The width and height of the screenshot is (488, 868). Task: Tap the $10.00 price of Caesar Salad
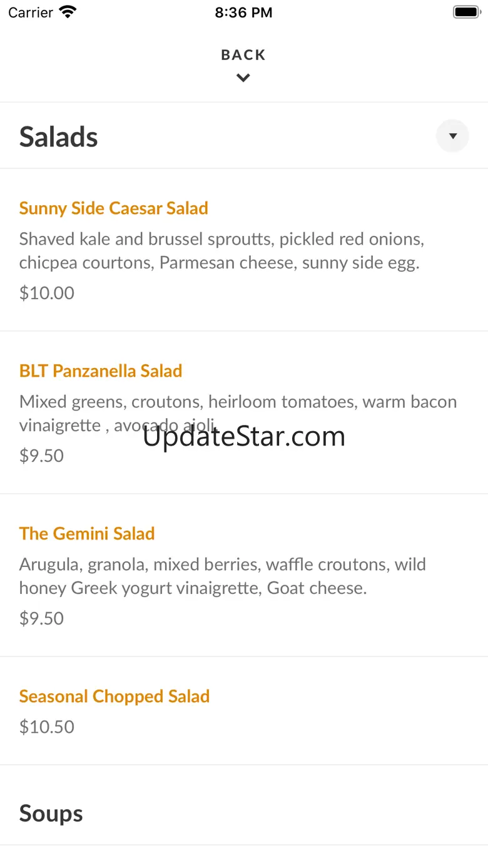click(x=47, y=293)
